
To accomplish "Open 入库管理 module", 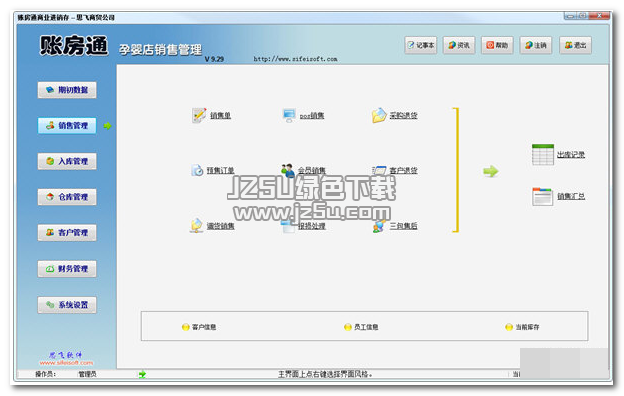I will click(x=67, y=161).
